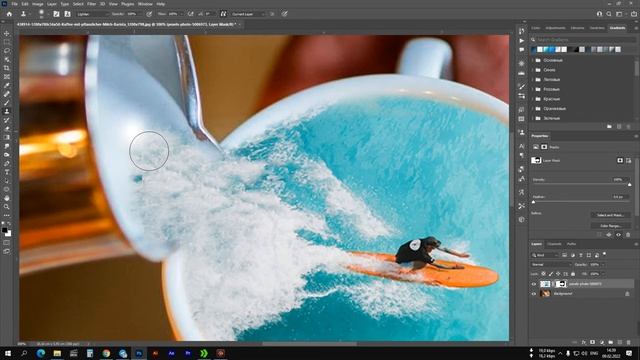Click the Color Range button
The width and height of the screenshot is (640, 360).
611,226
